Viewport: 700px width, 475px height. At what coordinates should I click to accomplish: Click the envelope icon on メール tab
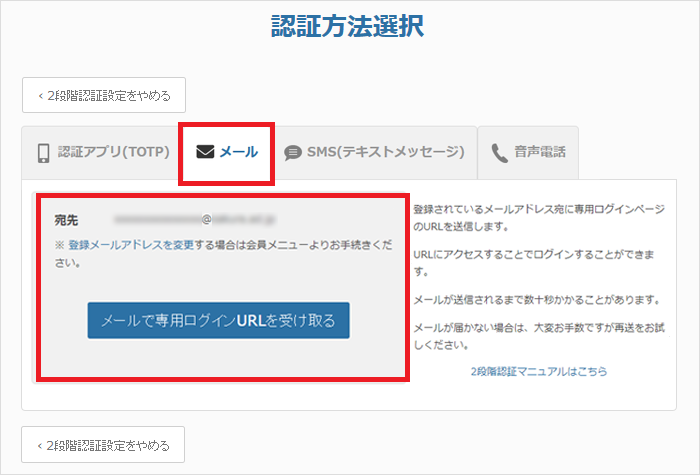(x=205, y=153)
